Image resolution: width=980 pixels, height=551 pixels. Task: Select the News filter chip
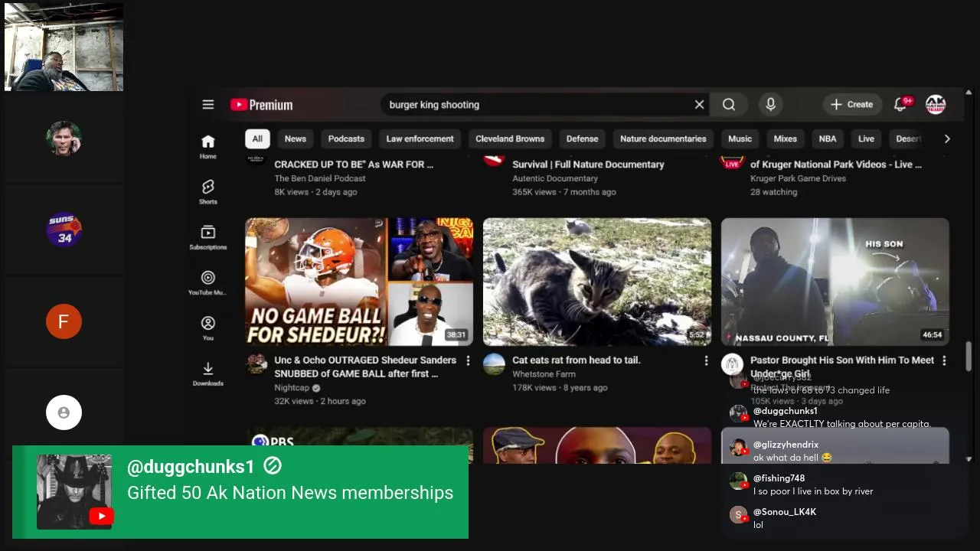(x=296, y=139)
